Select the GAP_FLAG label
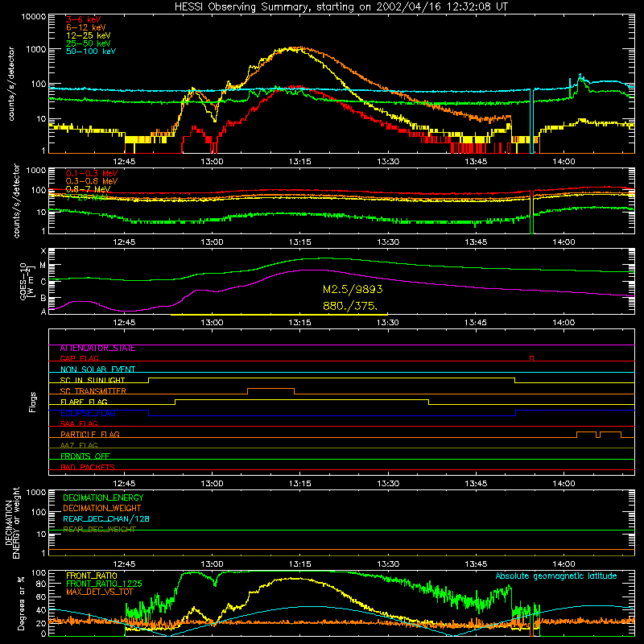Viewport: 644px width, 644px height. point(79,358)
